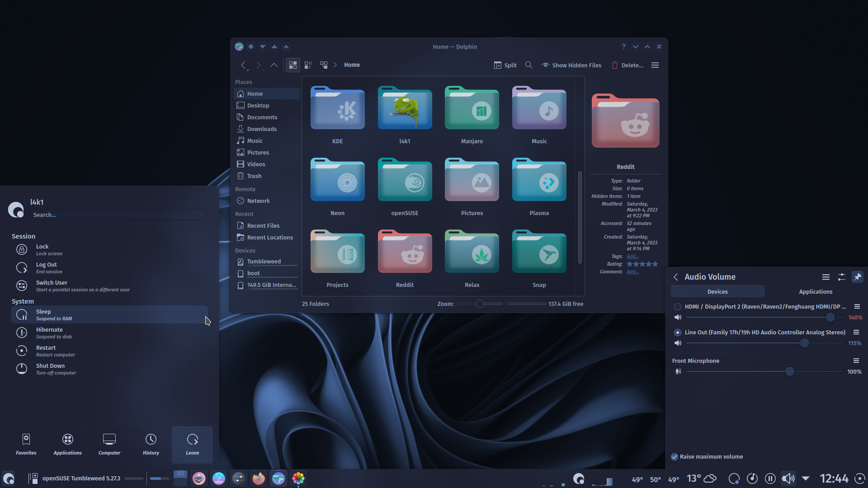
Task: Switch to Devices tab in Audio Volume
Action: (717, 291)
